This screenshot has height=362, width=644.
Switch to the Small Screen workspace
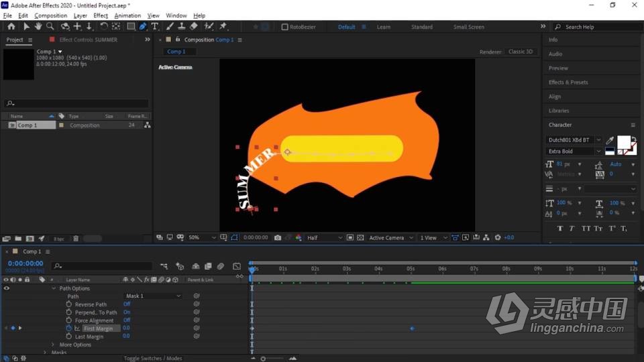click(x=469, y=27)
